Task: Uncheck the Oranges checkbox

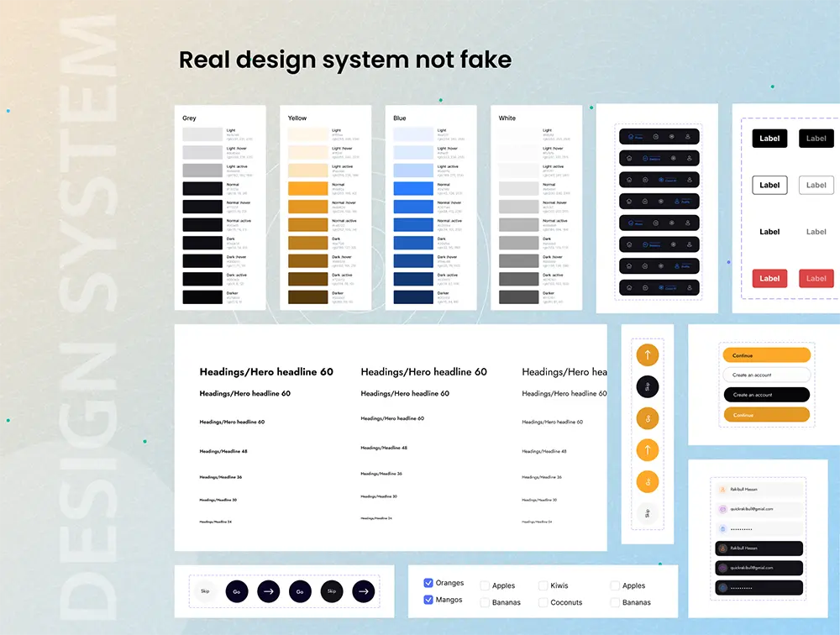Action: coord(429,583)
